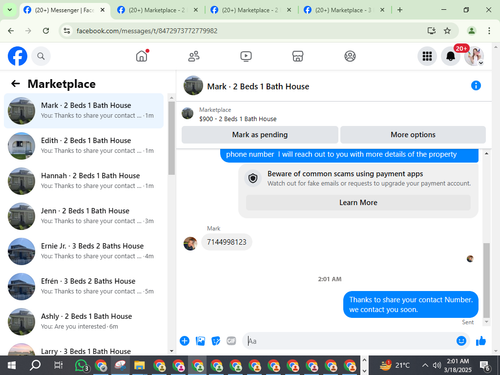
Task: Switch to the second Marketplace browser tab
Action: (156, 10)
